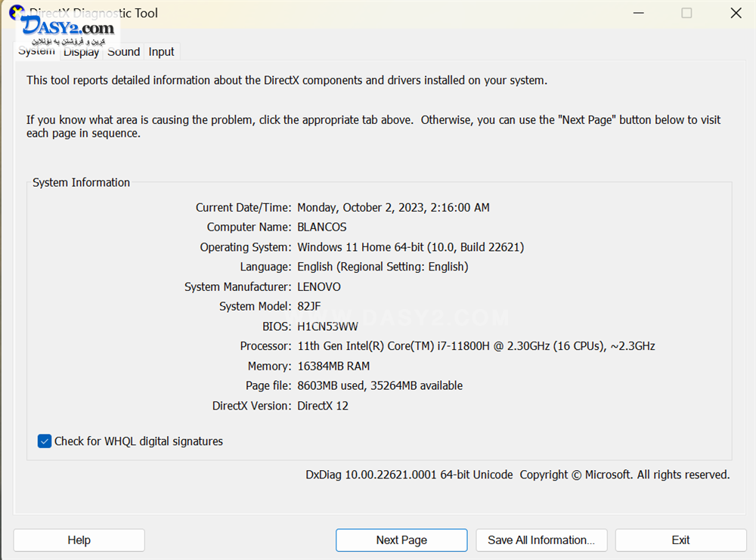The height and width of the screenshot is (560, 756).
Task: Click the DirectX Diagnostic Tool title bar icon
Action: coord(14,11)
